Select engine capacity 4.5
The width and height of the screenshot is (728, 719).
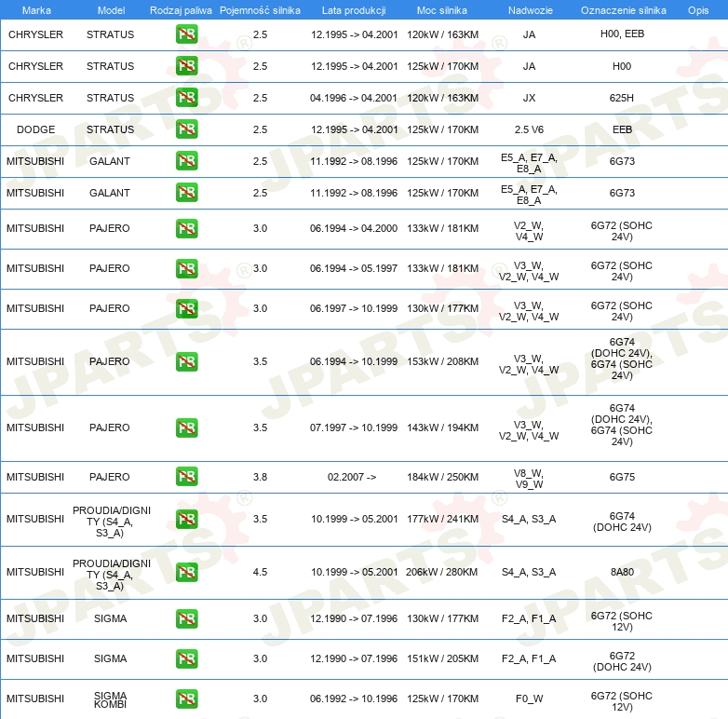coord(260,572)
